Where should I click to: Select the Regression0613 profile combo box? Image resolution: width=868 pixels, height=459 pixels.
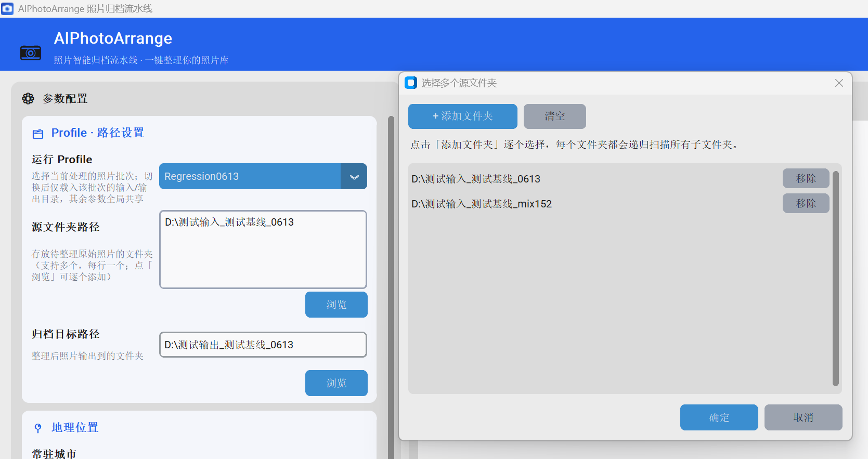tap(263, 176)
